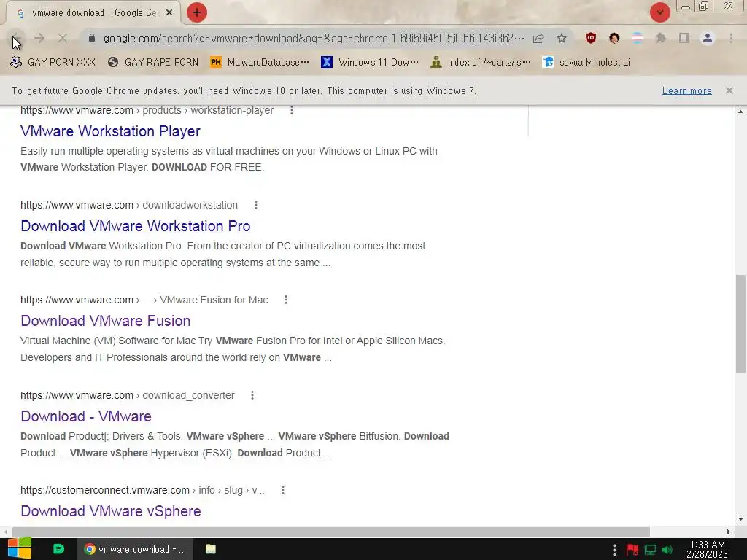Open the MalwareDatabase bookmark
The width and height of the screenshot is (747, 560).
click(260, 63)
